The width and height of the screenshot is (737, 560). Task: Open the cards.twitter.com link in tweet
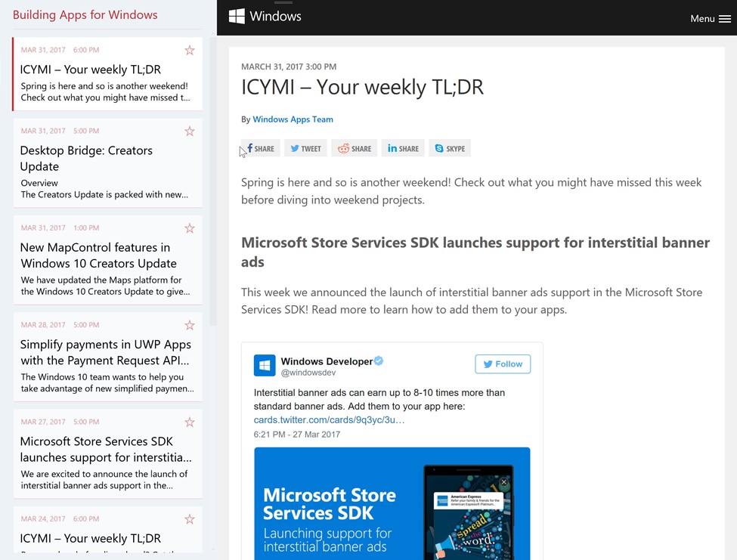(329, 419)
